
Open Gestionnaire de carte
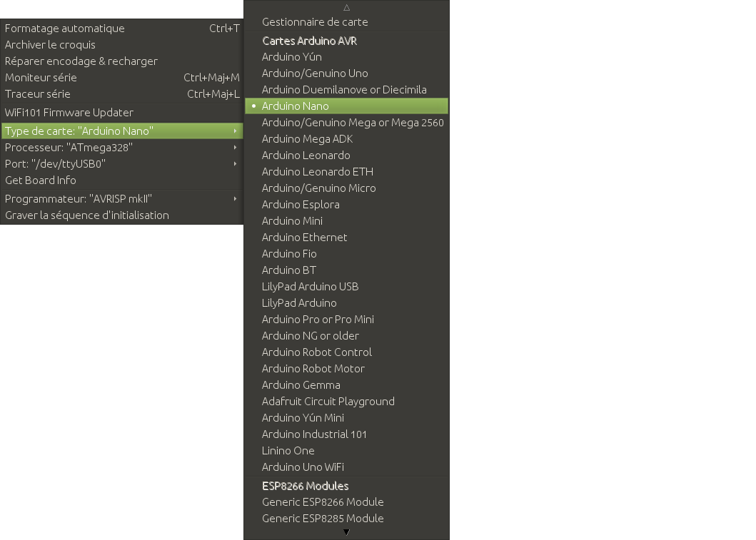pos(315,22)
